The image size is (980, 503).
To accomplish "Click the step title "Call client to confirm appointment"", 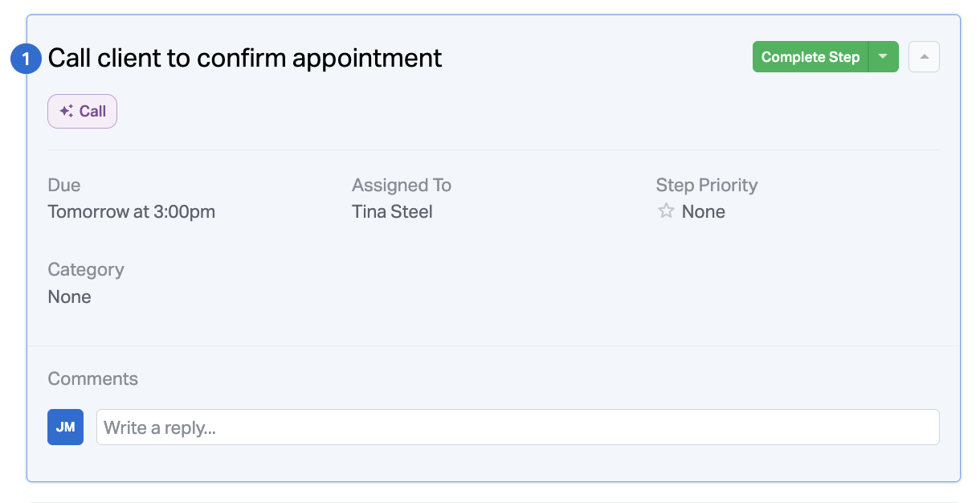I will click(245, 58).
